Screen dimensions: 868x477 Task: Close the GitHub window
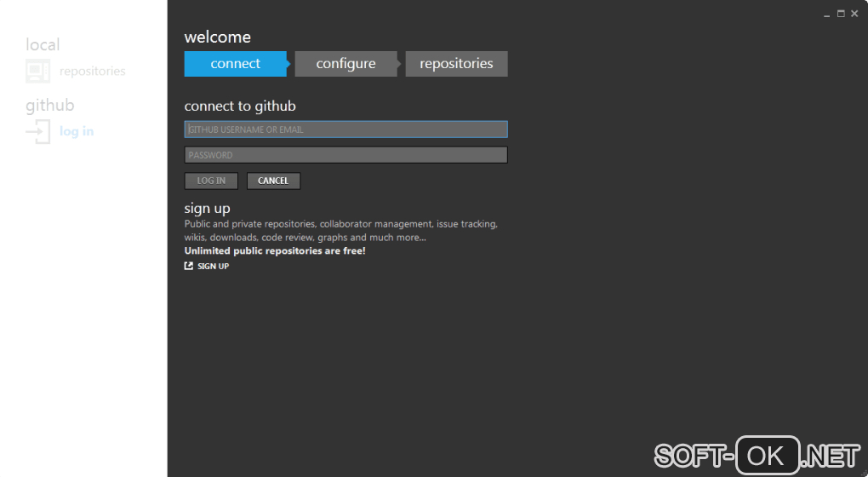(854, 14)
